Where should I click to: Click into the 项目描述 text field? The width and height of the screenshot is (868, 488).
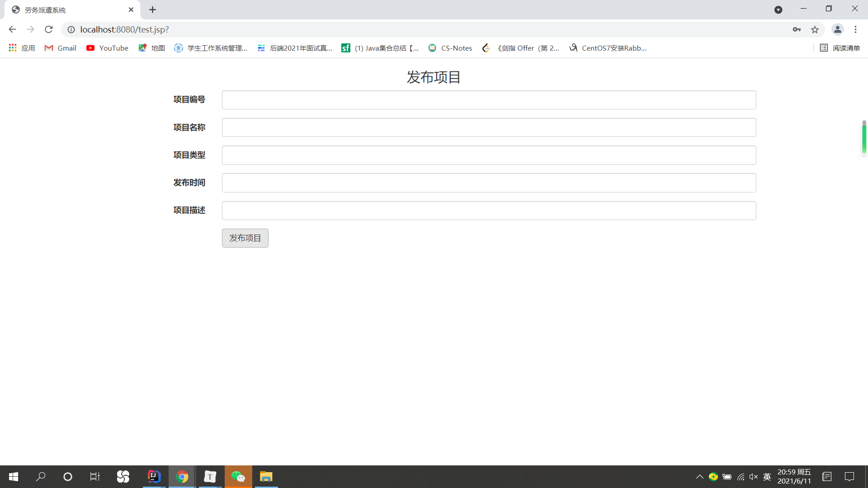tap(489, 211)
